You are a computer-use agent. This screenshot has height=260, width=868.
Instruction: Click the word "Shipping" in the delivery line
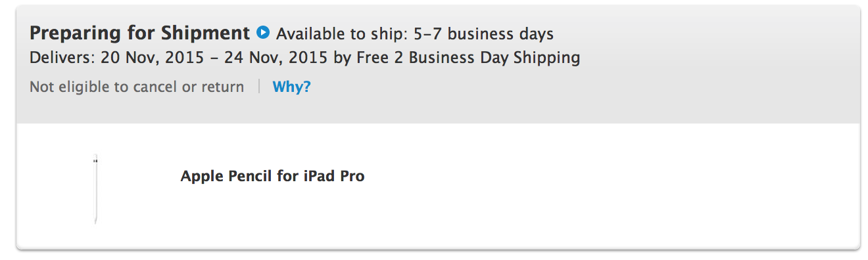pos(548,58)
